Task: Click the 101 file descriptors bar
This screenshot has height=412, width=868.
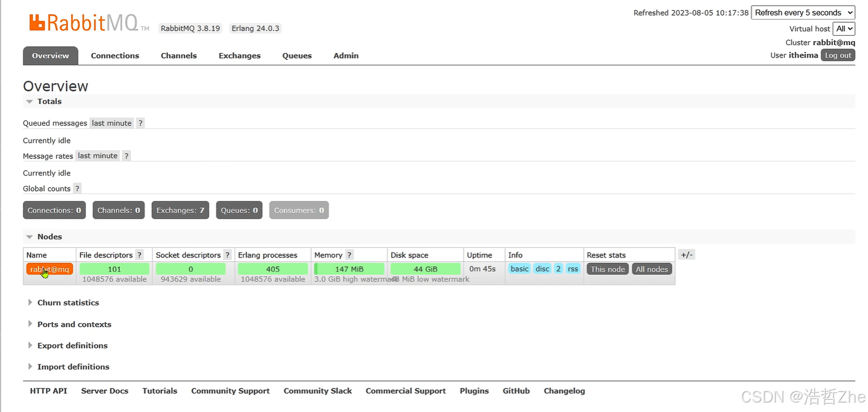Action: pos(114,269)
